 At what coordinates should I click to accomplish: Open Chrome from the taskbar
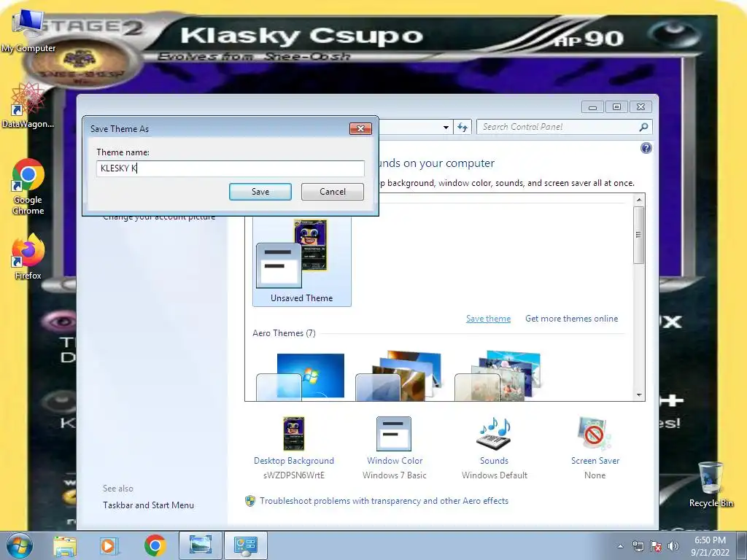(155, 545)
